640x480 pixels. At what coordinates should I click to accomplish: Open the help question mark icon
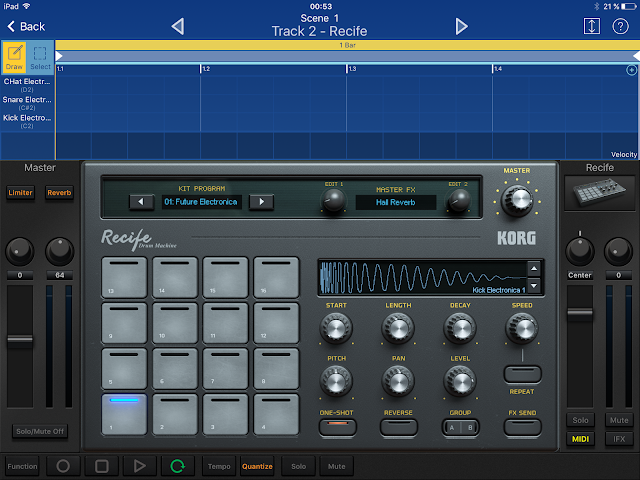click(620, 27)
